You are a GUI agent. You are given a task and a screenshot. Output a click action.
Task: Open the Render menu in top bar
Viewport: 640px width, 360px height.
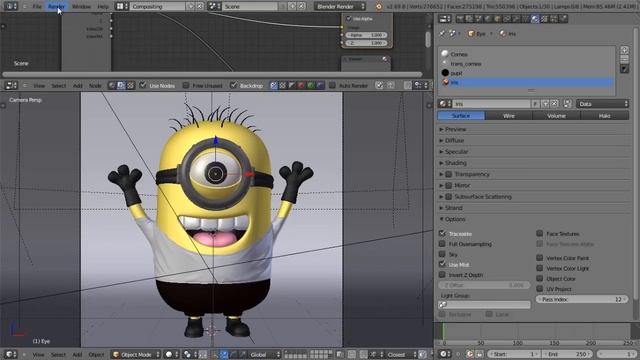click(56, 7)
